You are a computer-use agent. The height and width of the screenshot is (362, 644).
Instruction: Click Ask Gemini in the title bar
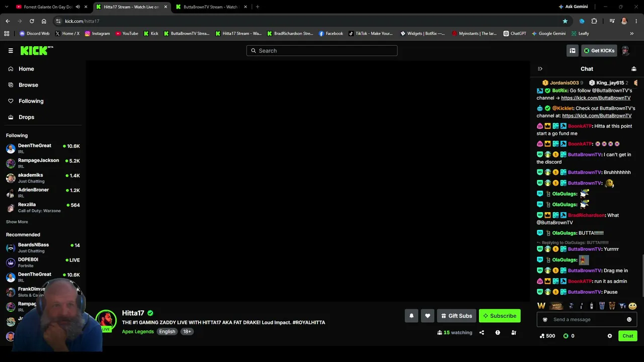[x=573, y=7]
